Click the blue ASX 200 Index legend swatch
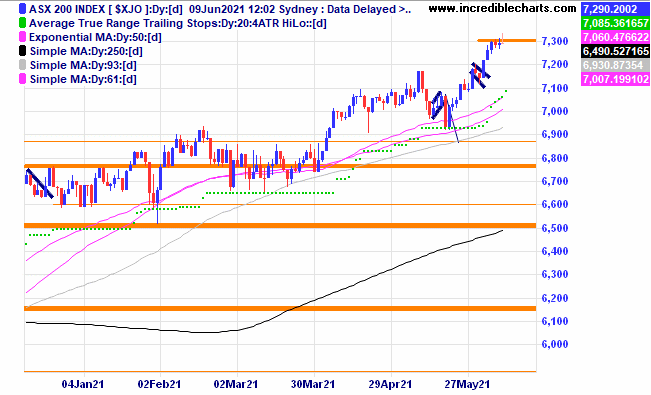 click(x=22, y=9)
